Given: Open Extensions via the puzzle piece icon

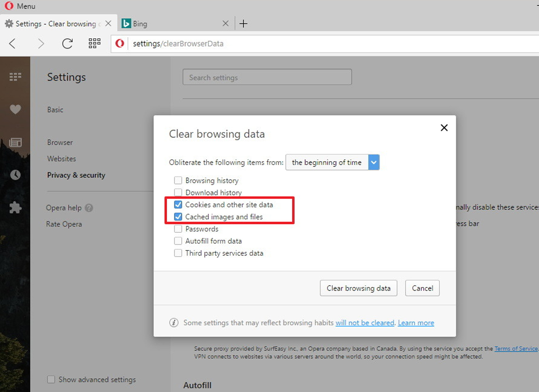Looking at the screenshot, I should pyautogui.click(x=15, y=207).
